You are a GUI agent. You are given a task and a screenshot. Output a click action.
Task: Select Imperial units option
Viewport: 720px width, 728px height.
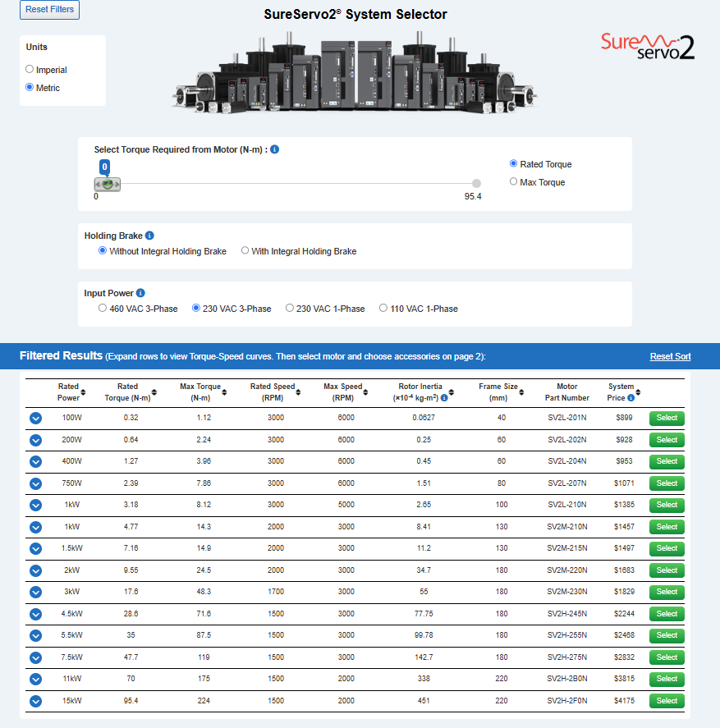pos(30,70)
